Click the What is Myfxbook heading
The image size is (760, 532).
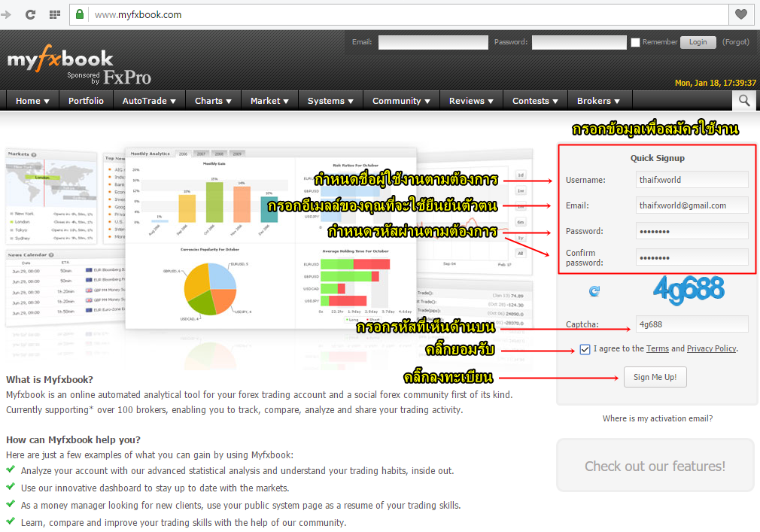click(50, 380)
